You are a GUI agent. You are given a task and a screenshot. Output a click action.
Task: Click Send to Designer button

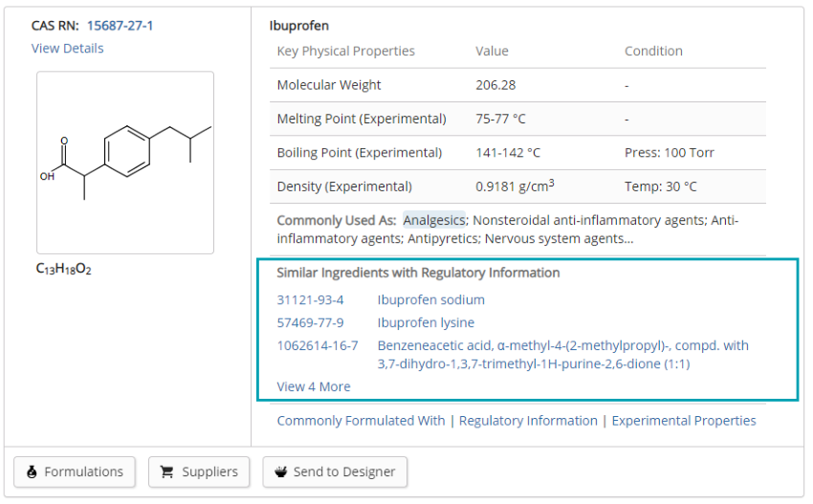click(x=335, y=471)
